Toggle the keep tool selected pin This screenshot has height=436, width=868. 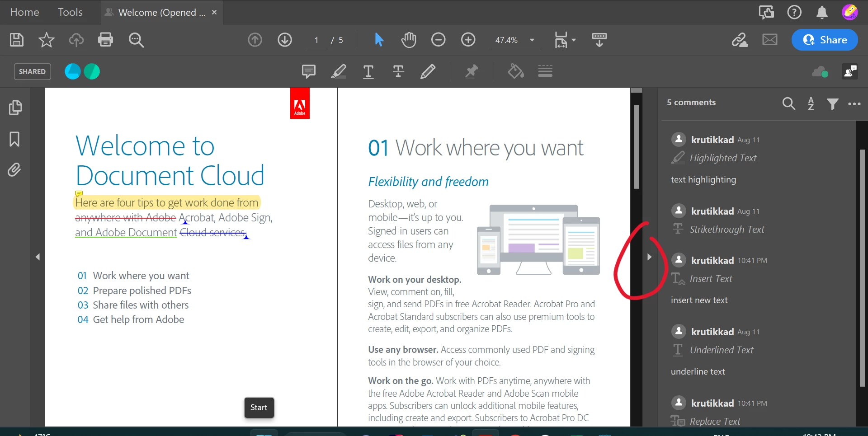tap(472, 71)
